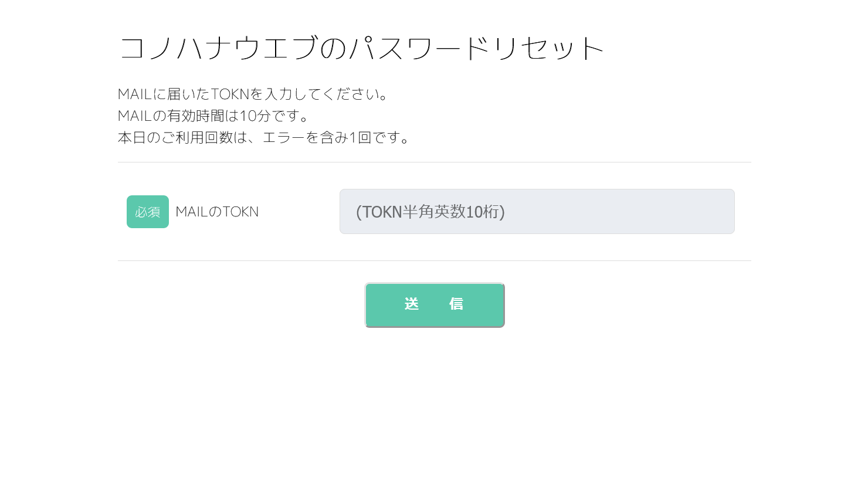Click the line MAILに届いたTOKNを入力してください
The height and width of the screenshot is (488, 868).
(x=253, y=94)
